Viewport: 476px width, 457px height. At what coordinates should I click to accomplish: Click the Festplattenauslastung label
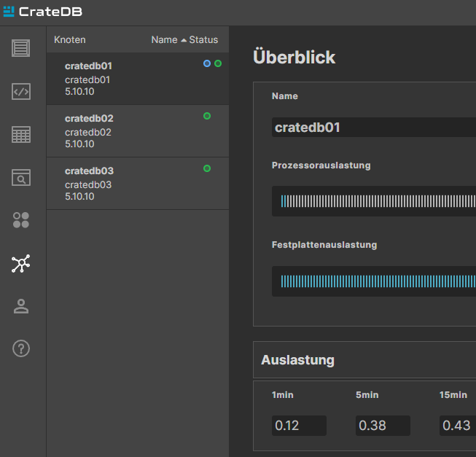tap(324, 245)
